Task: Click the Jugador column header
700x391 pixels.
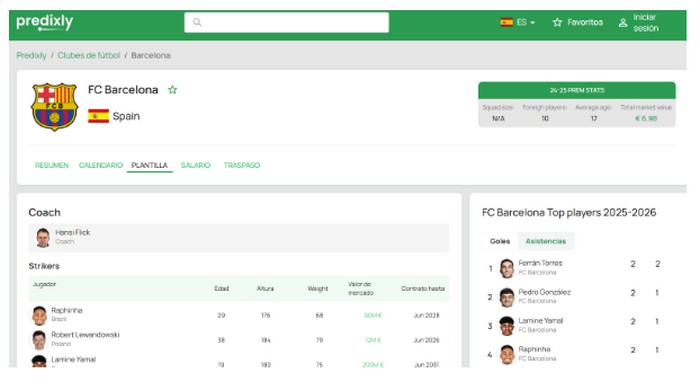Action: point(44,284)
